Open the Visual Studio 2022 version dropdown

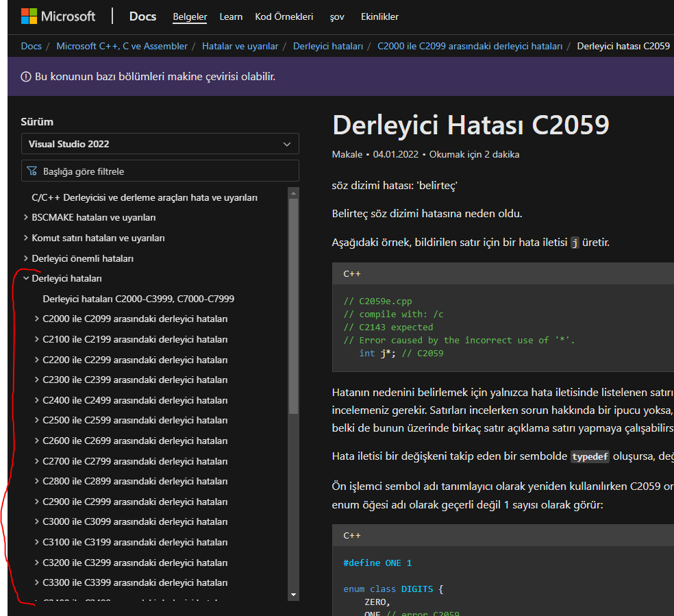point(160,144)
